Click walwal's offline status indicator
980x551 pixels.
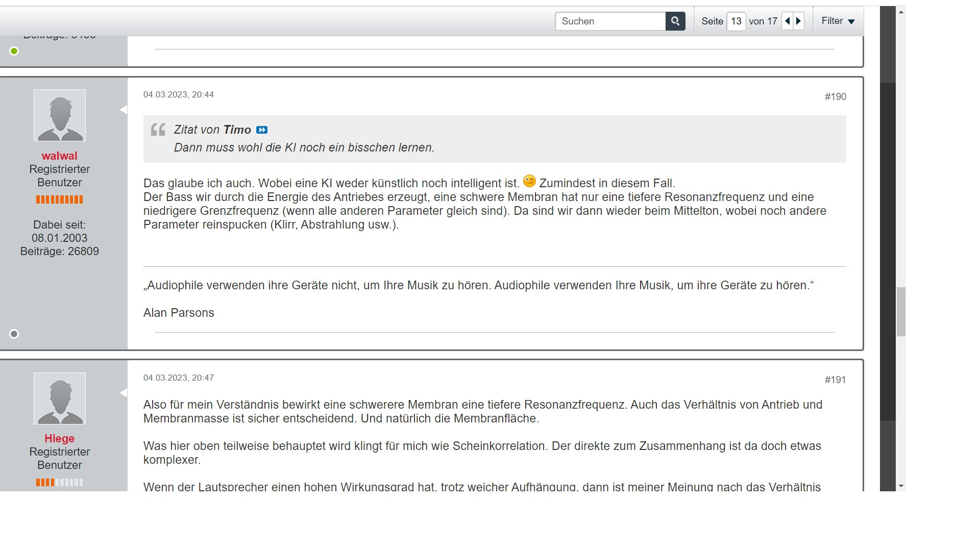pos(14,334)
